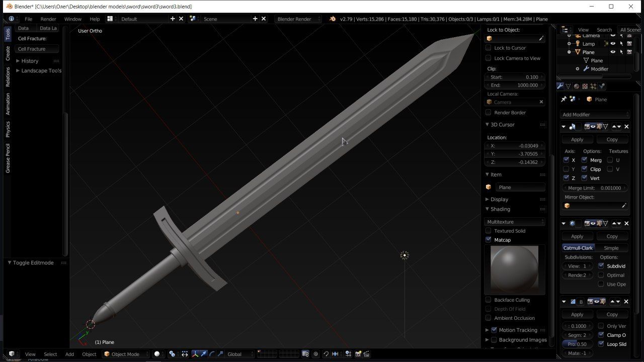The image size is (644, 362).
Task: Open the File menu
Action: (29, 19)
